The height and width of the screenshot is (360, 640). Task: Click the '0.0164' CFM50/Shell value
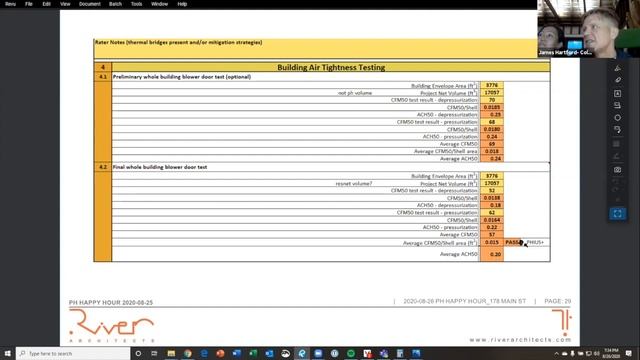click(492, 220)
